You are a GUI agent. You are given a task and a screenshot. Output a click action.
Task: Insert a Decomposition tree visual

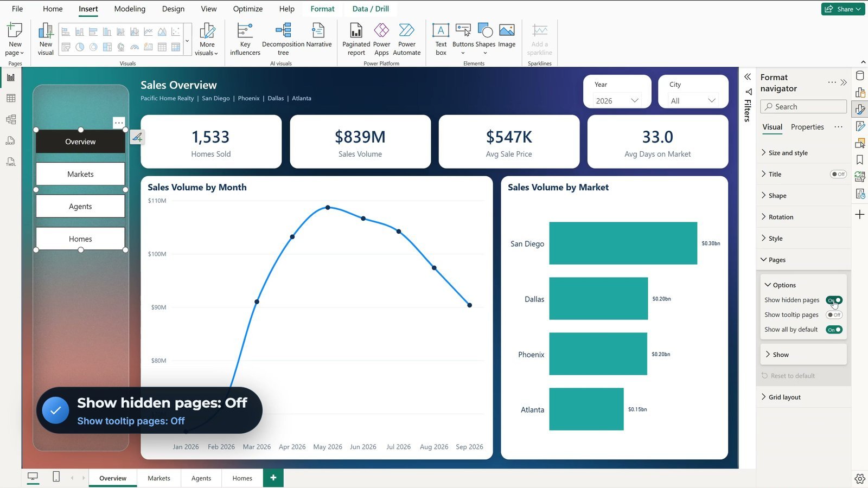point(283,39)
